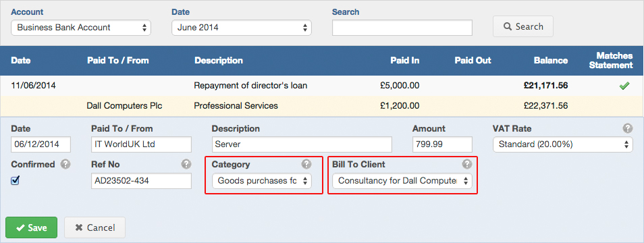This screenshot has height=243, width=644.
Task: Click green checkmark in Matches Statement column
Action: [624, 86]
